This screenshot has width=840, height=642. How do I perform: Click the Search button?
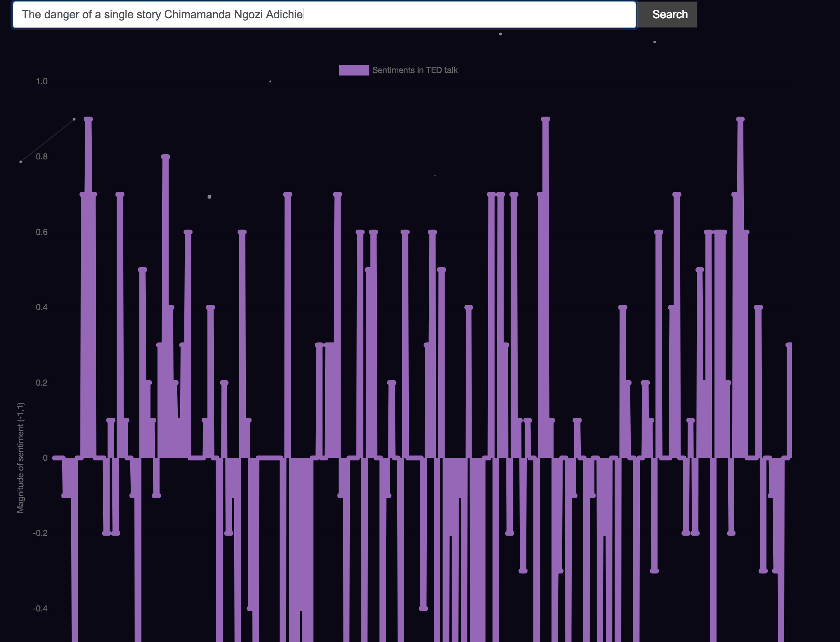pyautogui.click(x=669, y=14)
